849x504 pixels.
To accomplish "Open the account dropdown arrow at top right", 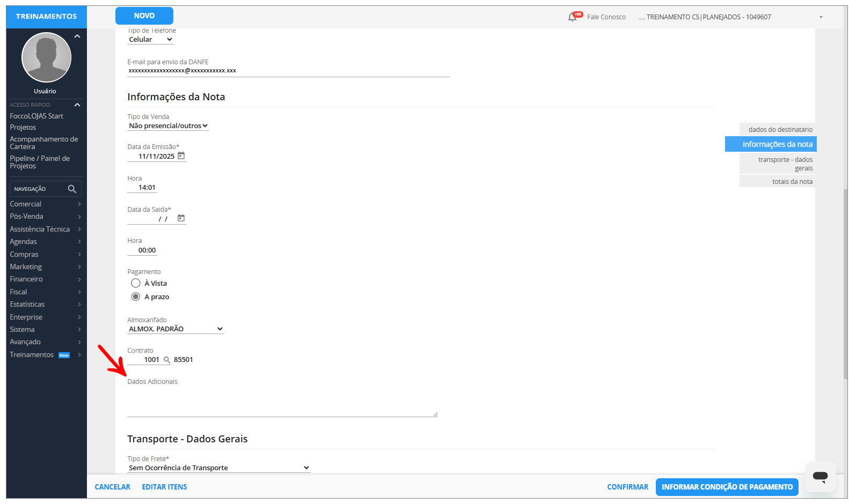I will click(821, 17).
